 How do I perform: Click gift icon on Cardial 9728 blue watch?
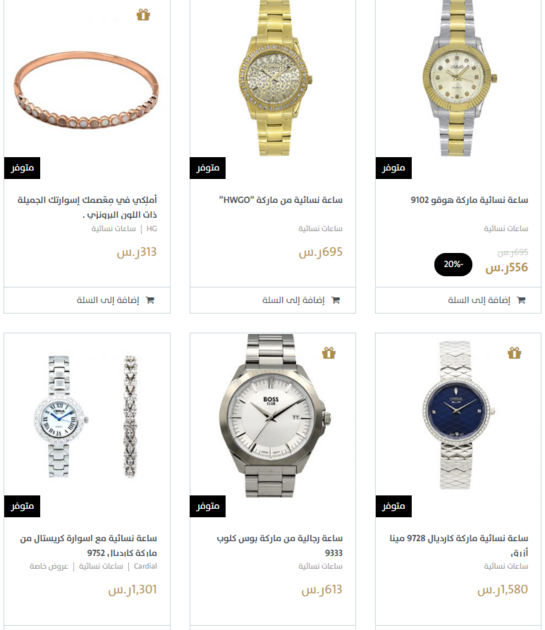coord(514,353)
